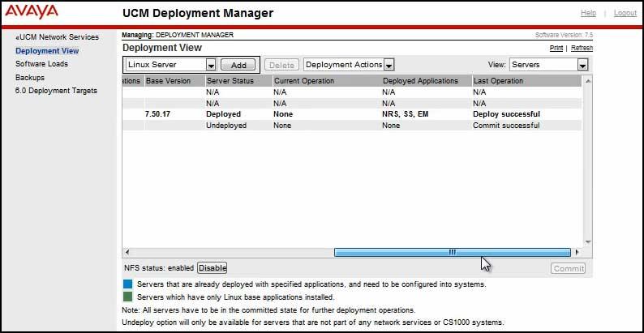644x333 pixels.
Task: Click the Print link
Action: [x=556, y=48]
